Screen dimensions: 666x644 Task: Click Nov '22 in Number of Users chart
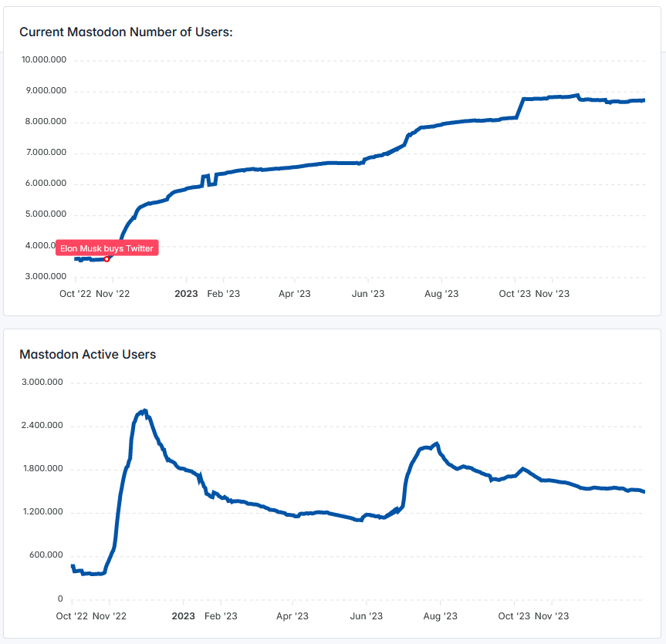[x=113, y=294]
